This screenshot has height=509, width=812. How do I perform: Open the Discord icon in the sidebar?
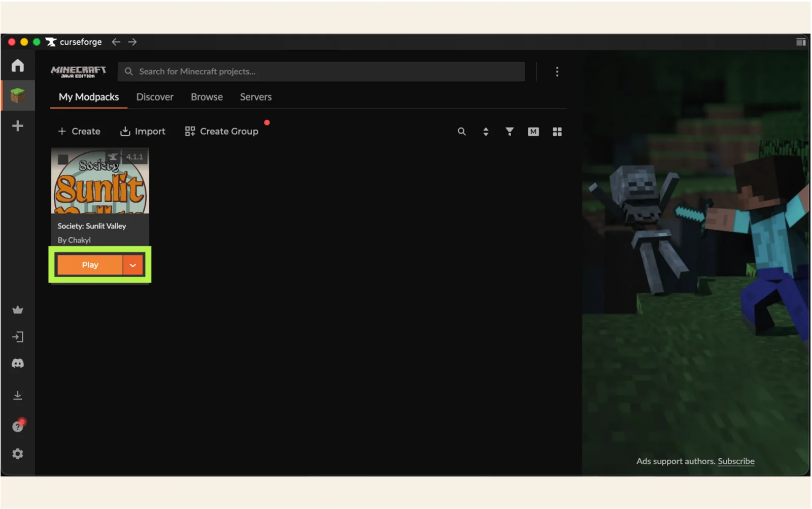pos(18,363)
